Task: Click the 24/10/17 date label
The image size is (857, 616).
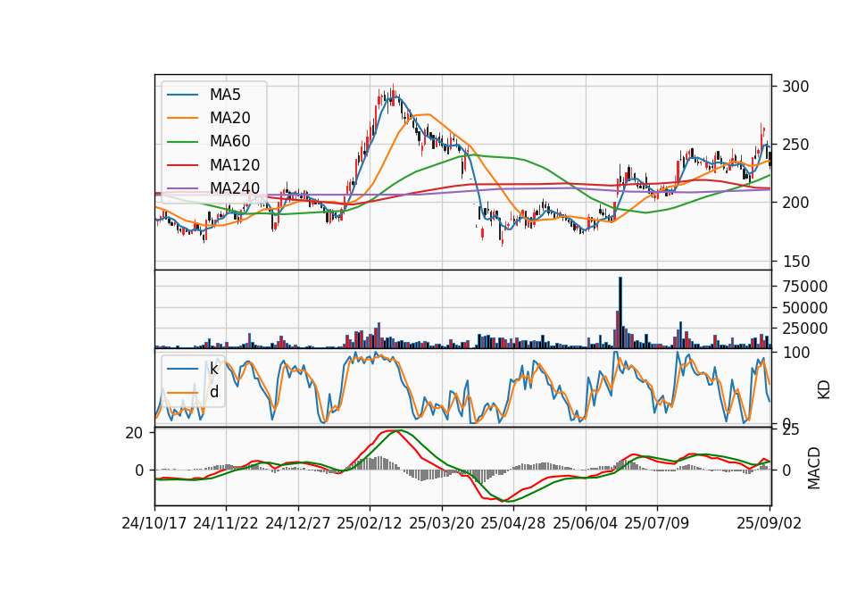Action: tap(154, 524)
